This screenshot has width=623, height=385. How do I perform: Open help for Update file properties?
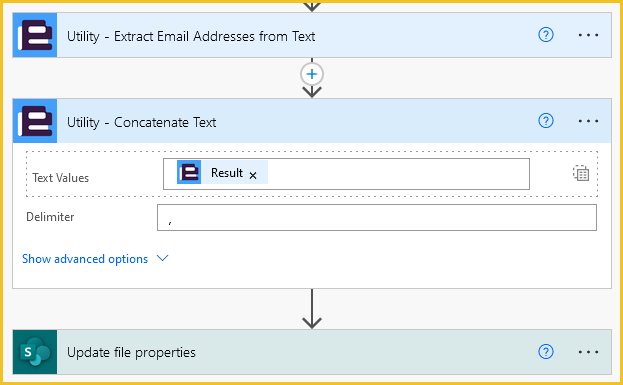point(546,352)
